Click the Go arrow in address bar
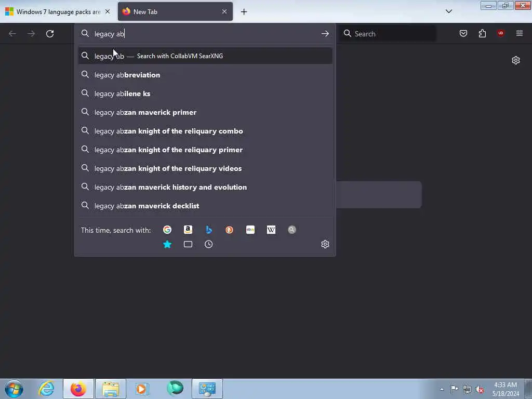This screenshot has height=399, width=532. [325, 34]
